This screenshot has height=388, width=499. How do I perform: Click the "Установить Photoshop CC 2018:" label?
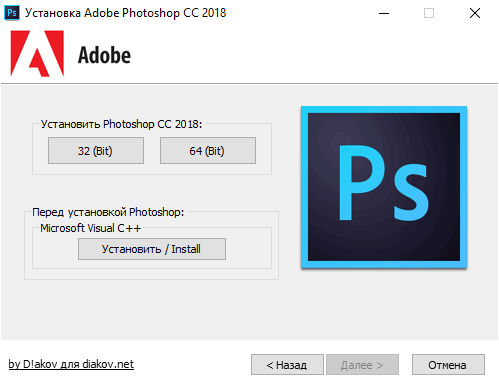pyautogui.click(x=121, y=124)
